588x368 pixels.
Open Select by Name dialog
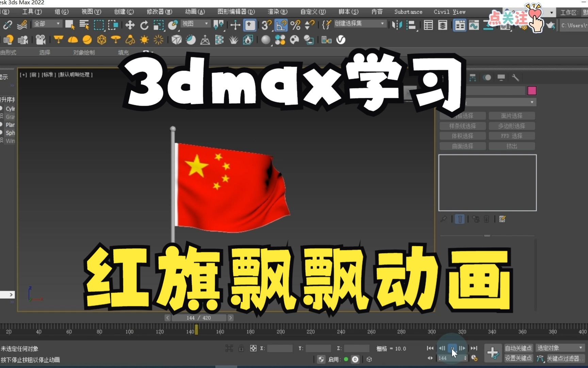click(85, 25)
